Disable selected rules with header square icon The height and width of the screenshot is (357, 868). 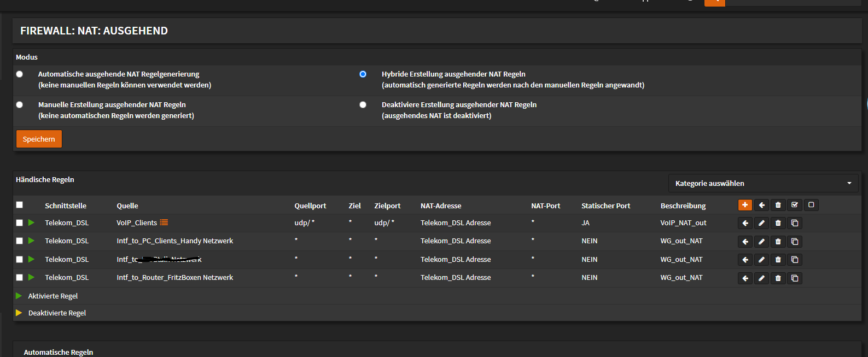811,205
